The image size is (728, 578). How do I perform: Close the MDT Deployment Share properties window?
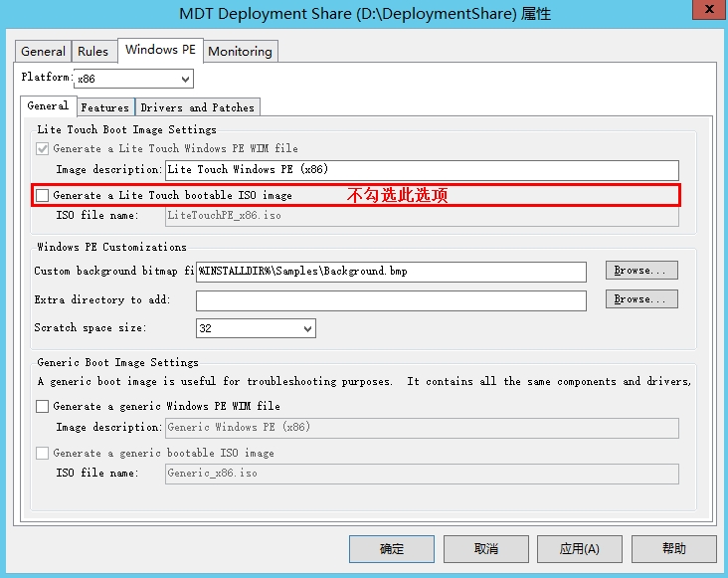coord(709,9)
